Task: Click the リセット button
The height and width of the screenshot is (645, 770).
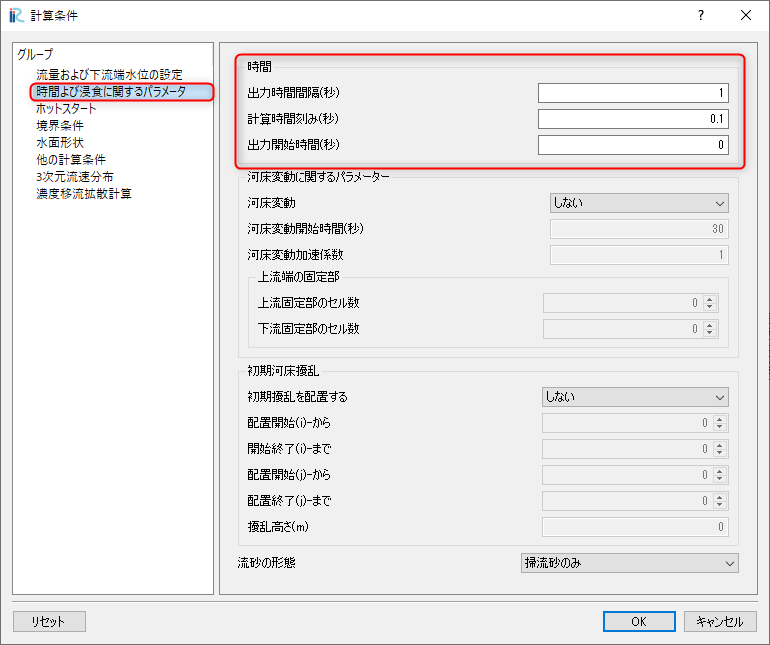Action: [x=49, y=621]
